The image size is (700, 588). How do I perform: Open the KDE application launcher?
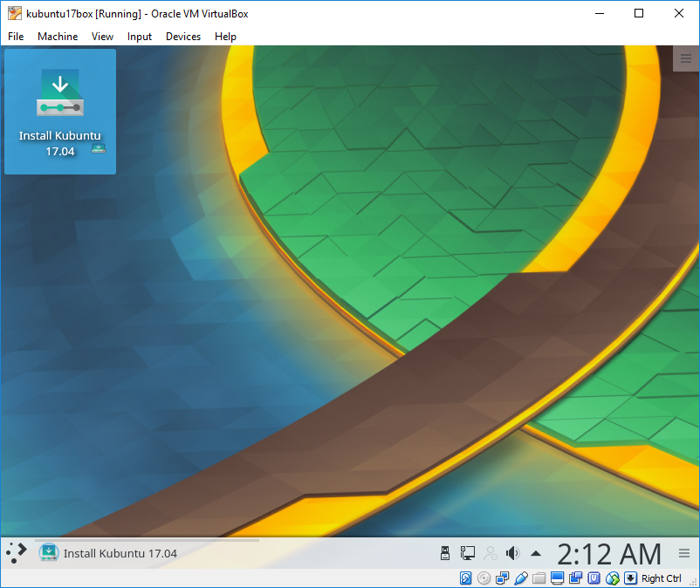17,553
